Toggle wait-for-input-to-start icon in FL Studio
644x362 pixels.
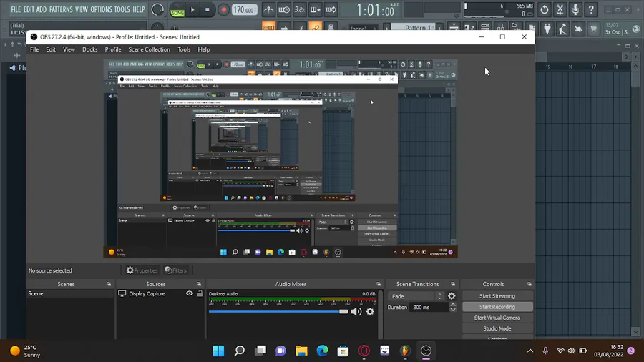[284, 9]
